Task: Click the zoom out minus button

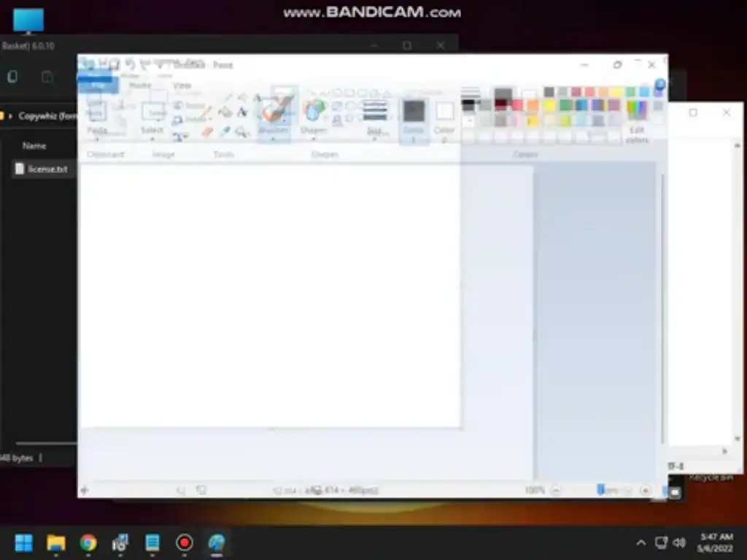Action: point(556,491)
